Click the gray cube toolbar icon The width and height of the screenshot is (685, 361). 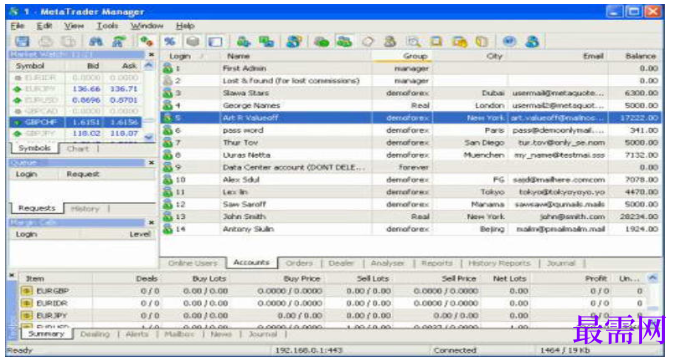coord(193,42)
